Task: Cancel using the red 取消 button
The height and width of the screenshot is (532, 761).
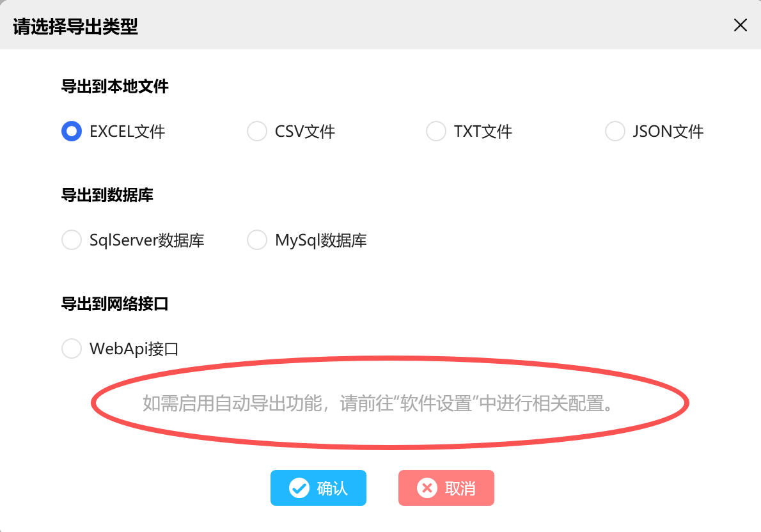Action: point(446,488)
